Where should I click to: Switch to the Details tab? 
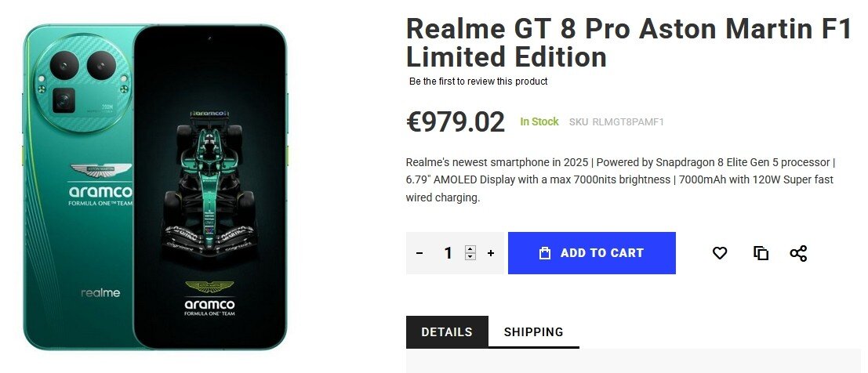click(447, 331)
